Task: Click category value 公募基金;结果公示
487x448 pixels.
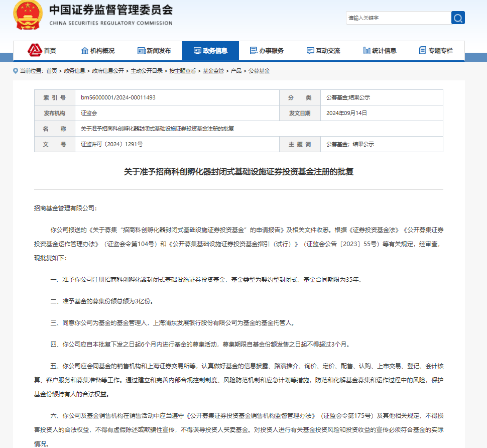Action: point(348,97)
